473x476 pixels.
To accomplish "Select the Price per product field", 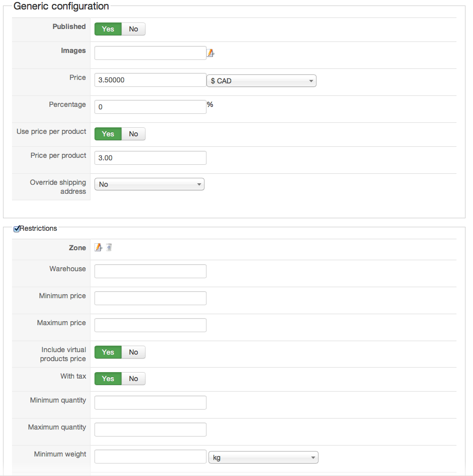I will (x=150, y=158).
